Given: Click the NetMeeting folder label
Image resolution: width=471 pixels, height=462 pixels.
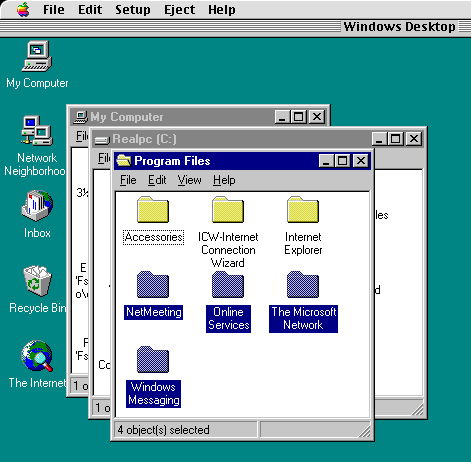Looking at the screenshot, I should (x=153, y=312).
